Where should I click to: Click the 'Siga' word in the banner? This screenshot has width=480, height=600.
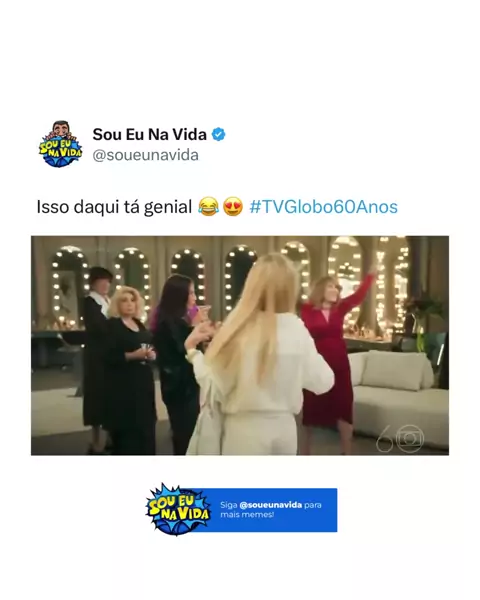pos(229,505)
